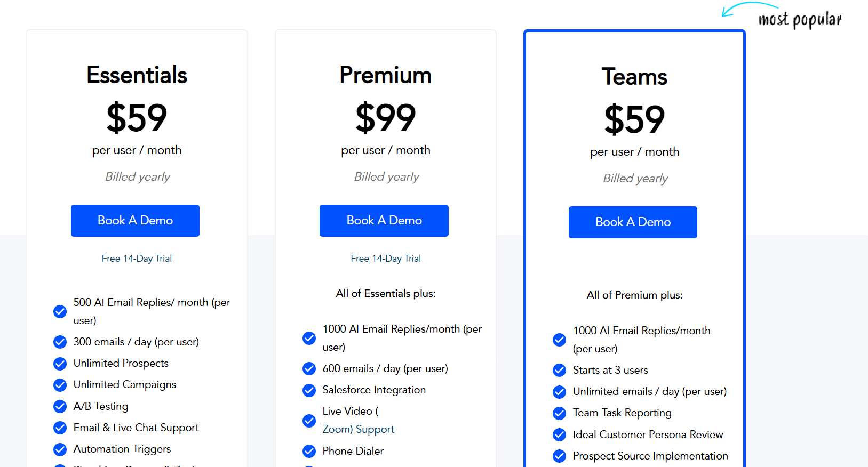Open the Free 14-Day Trial under Essentials

click(137, 258)
